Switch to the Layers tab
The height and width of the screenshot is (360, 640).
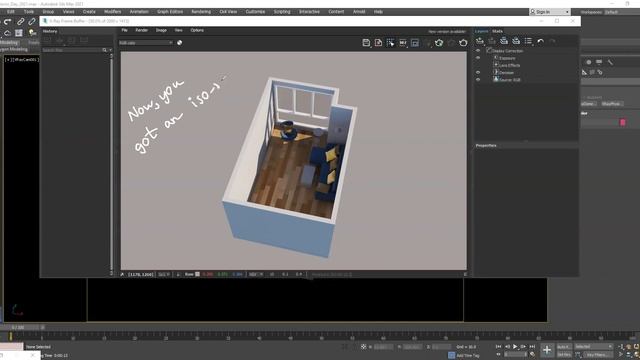pyautogui.click(x=481, y=31)
